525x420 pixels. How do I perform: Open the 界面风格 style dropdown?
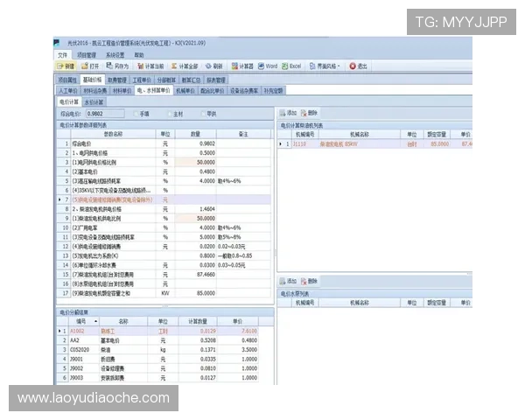click(325, 66)
